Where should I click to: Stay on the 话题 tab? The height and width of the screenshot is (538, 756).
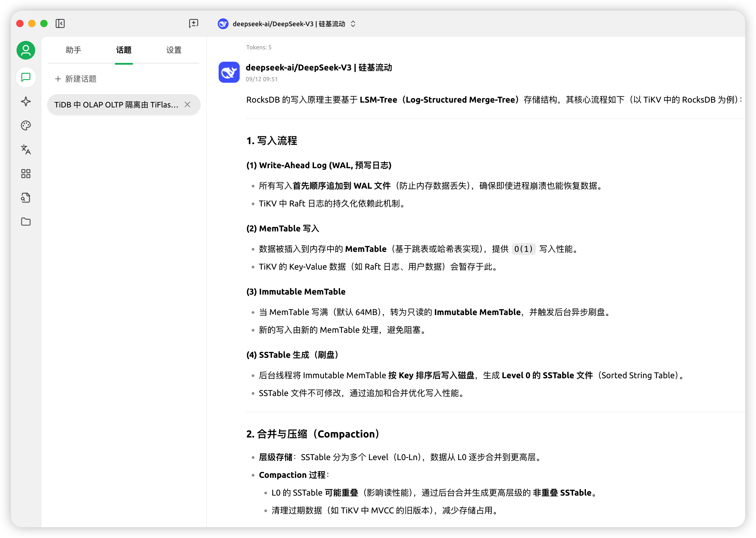pos(124,50)
